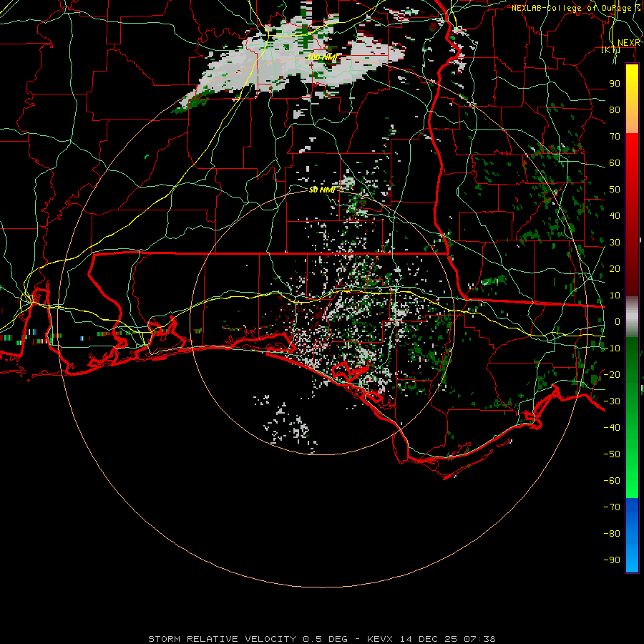Click the 100 NMI range ring label
Viewport: 644px width, 644px height.
tap(323, 57)
